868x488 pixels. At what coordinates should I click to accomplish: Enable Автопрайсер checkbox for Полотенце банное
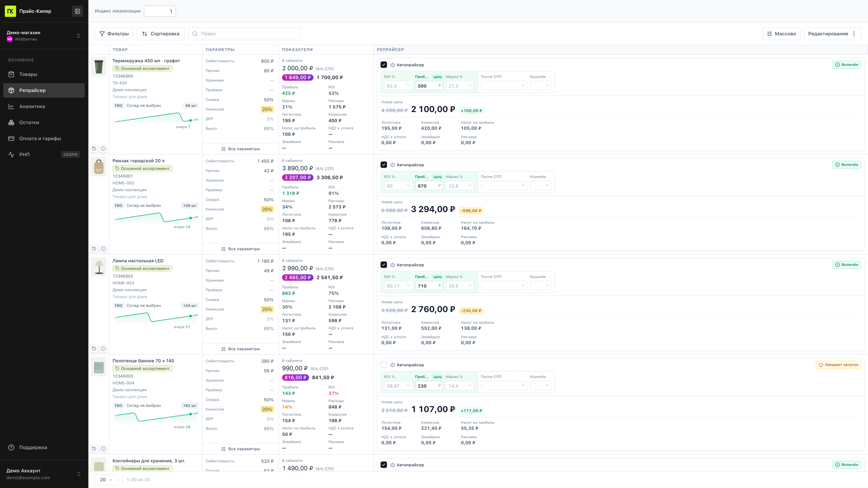pos(384,365)
